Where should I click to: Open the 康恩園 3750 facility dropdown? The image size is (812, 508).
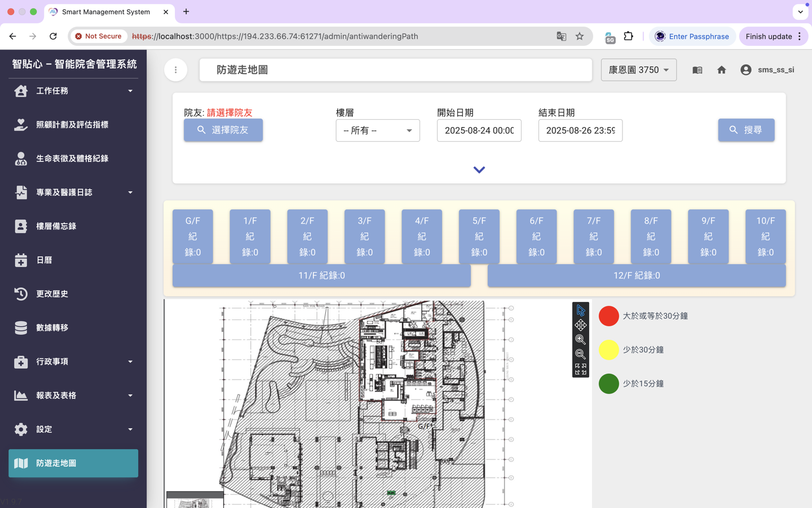[x=638, y=70]
